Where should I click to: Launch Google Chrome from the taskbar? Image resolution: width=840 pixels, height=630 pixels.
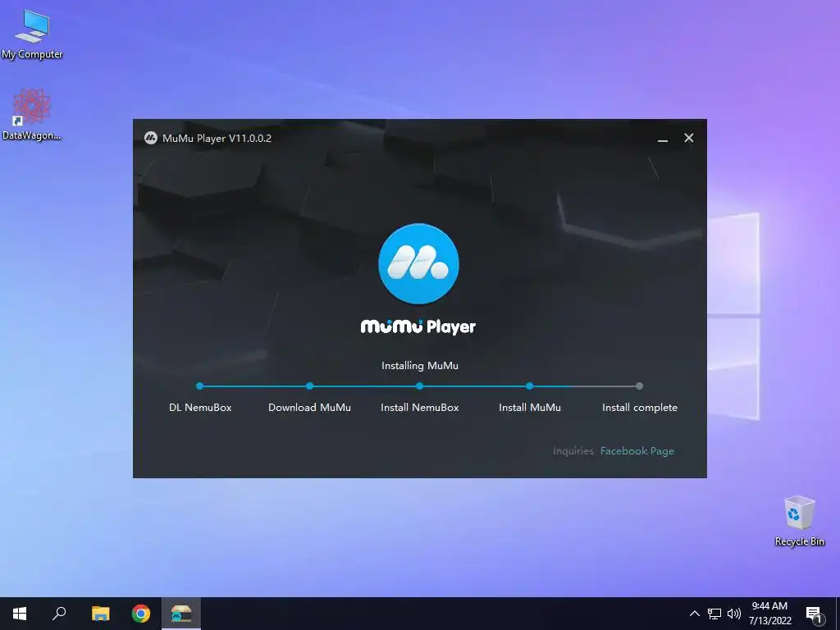tap(141, 614)
